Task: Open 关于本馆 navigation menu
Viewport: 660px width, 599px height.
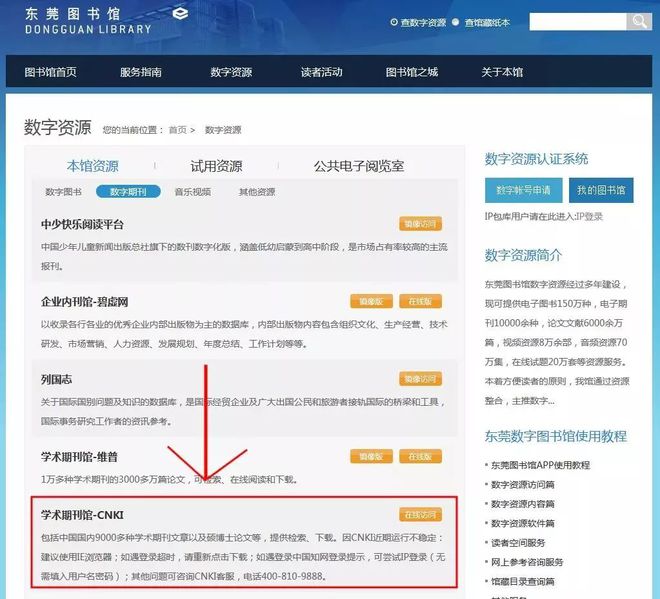Action: coord(502,72)
